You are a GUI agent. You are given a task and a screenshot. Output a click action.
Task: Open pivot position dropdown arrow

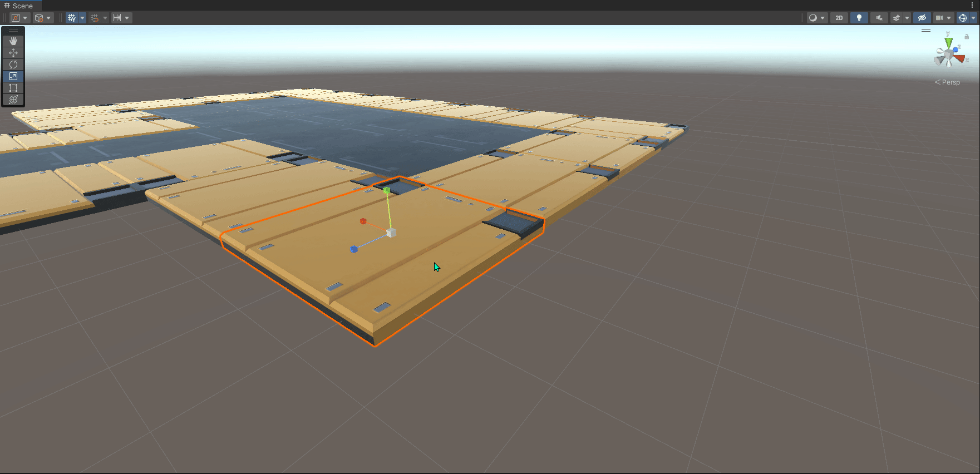25,18
